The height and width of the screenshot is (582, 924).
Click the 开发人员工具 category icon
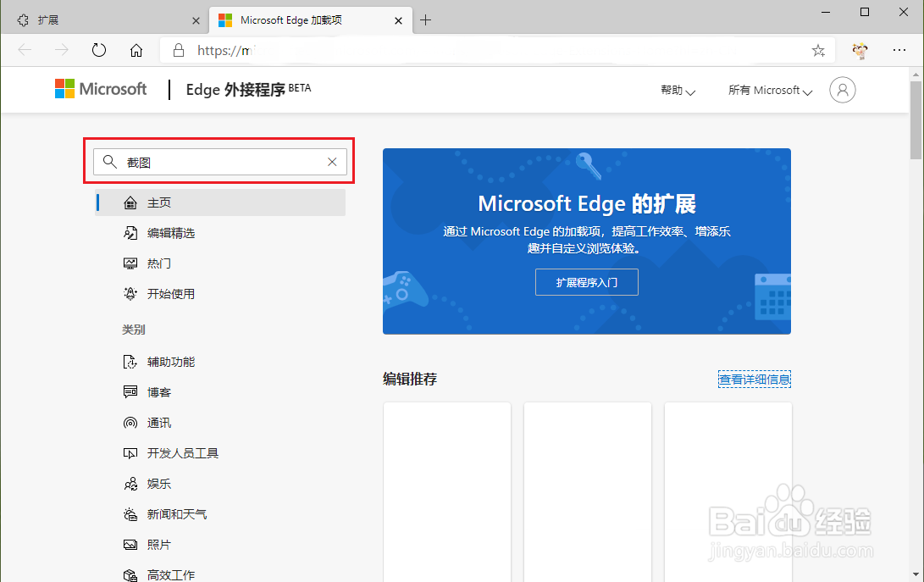pos(130,453)
